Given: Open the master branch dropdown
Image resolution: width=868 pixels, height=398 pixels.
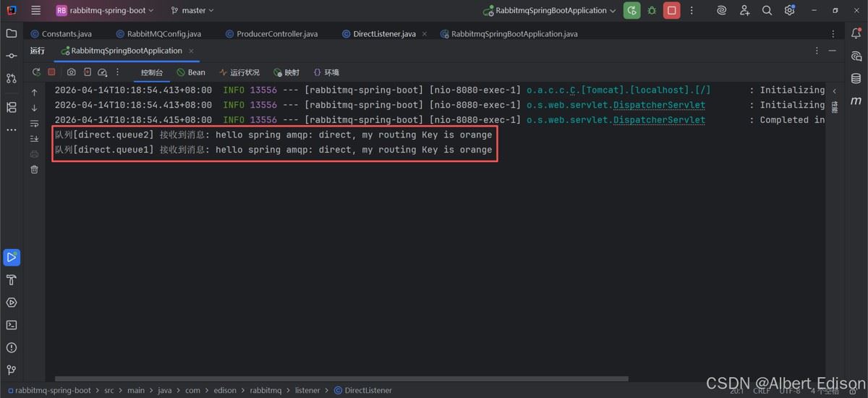Looking at the screenshot, I should coord(192,11).
